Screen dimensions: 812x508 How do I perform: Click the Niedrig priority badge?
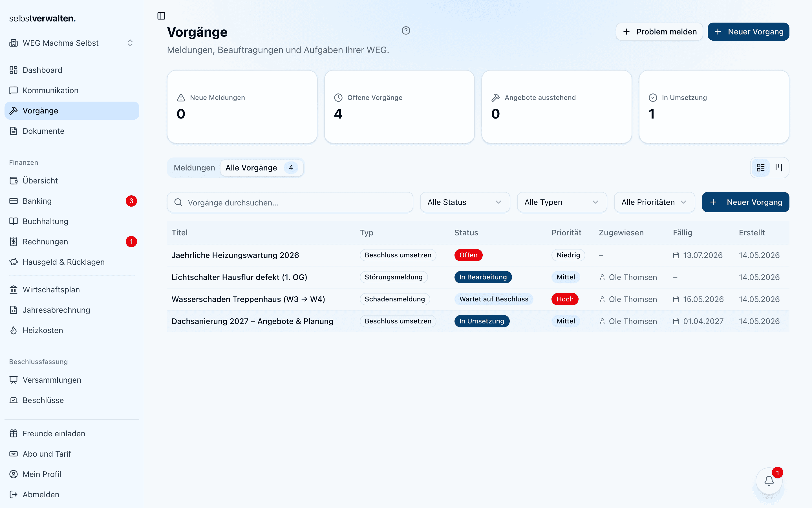[x=568, y=255]
